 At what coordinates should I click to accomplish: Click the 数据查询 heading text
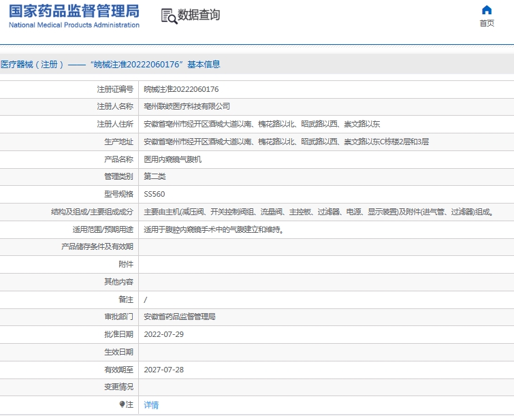199,15
